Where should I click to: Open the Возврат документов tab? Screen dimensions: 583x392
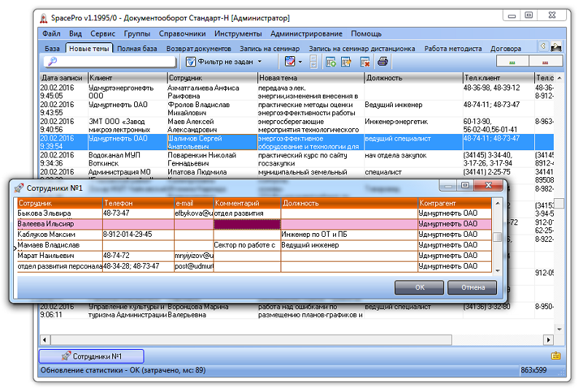click(x=198, y=49)
